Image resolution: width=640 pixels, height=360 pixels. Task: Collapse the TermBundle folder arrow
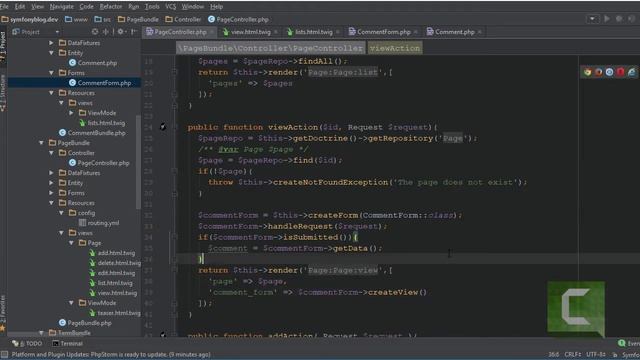click(42, 333)
